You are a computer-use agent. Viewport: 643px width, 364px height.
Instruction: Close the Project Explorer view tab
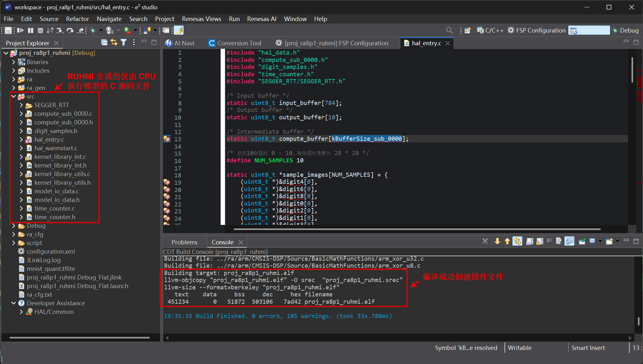click(56, 43)
